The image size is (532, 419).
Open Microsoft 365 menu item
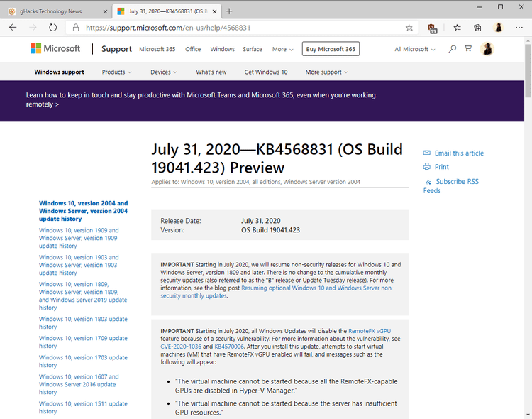157,49
